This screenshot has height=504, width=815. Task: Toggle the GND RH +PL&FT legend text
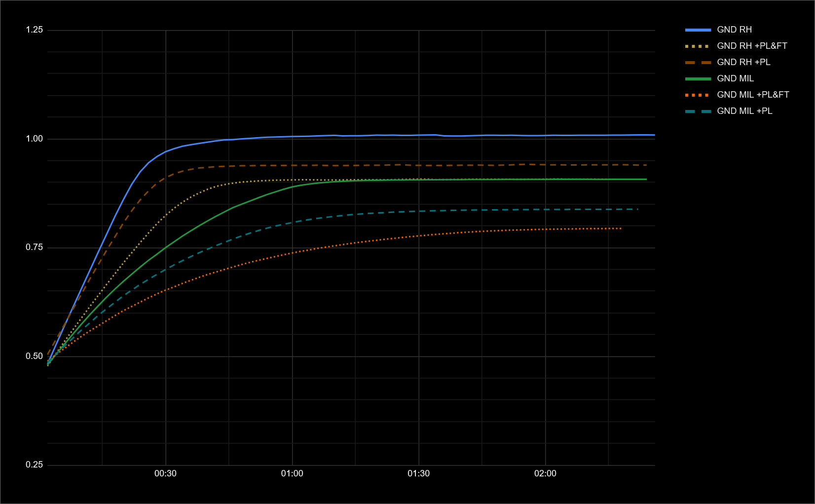point(752,46)
